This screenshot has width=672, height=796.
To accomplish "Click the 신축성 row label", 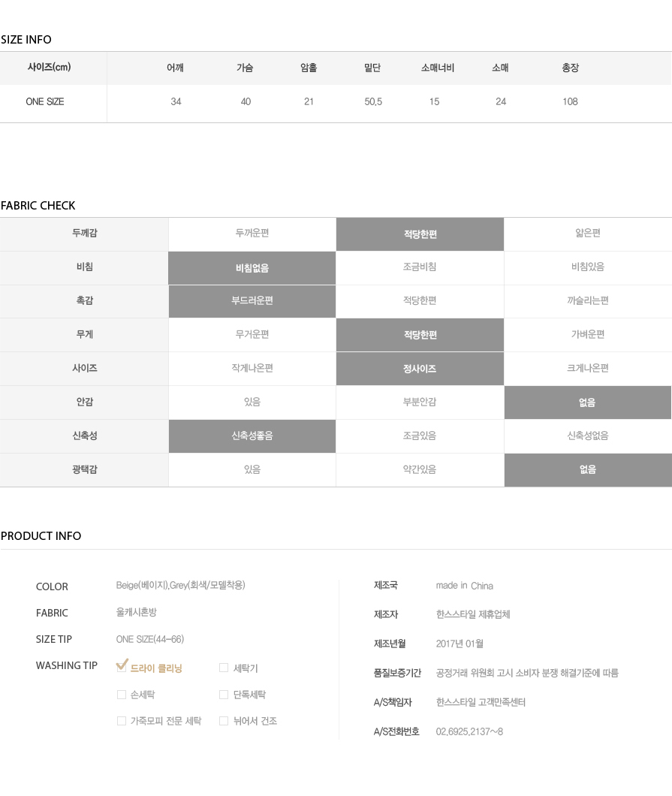I will click(84, 436).
